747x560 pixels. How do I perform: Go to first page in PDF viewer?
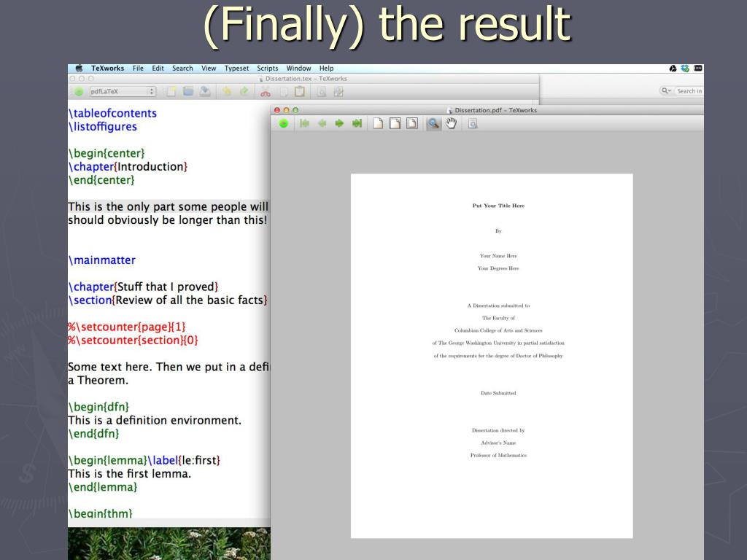(304, 124)
